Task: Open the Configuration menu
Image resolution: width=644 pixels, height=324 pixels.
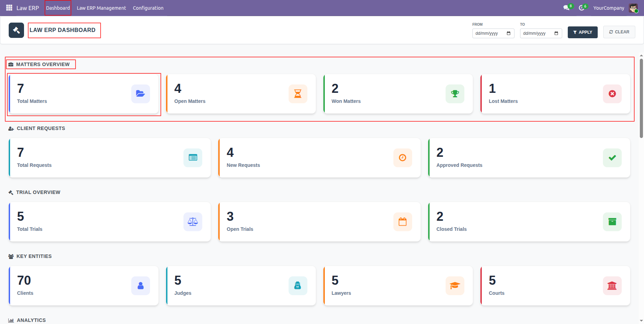Action: coord(148,8)
